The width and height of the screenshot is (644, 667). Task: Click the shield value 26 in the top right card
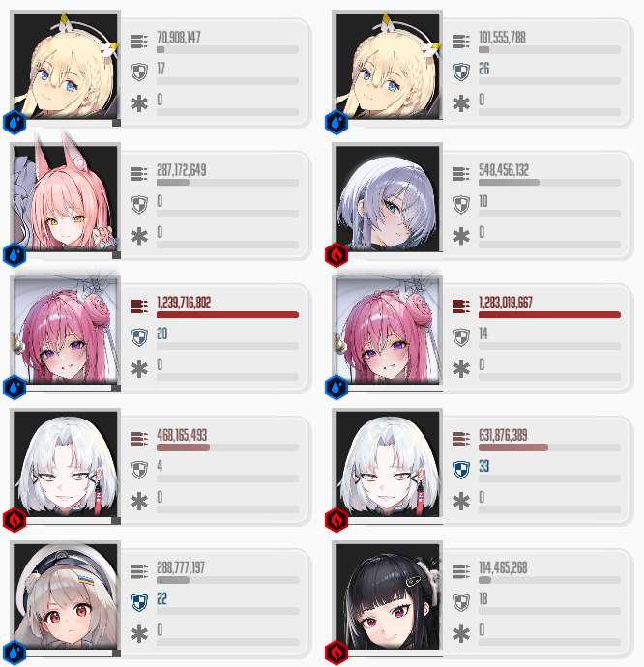pos(483,69)
